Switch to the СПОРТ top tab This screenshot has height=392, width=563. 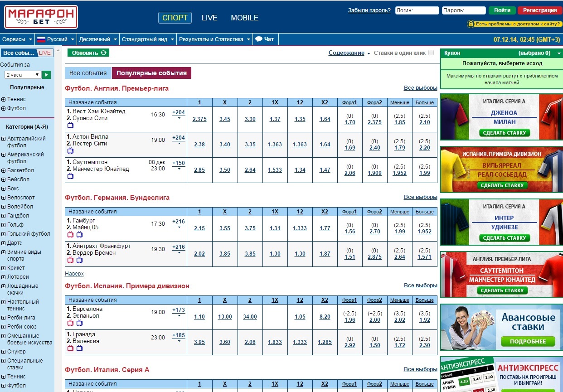[x=175, y=18]
